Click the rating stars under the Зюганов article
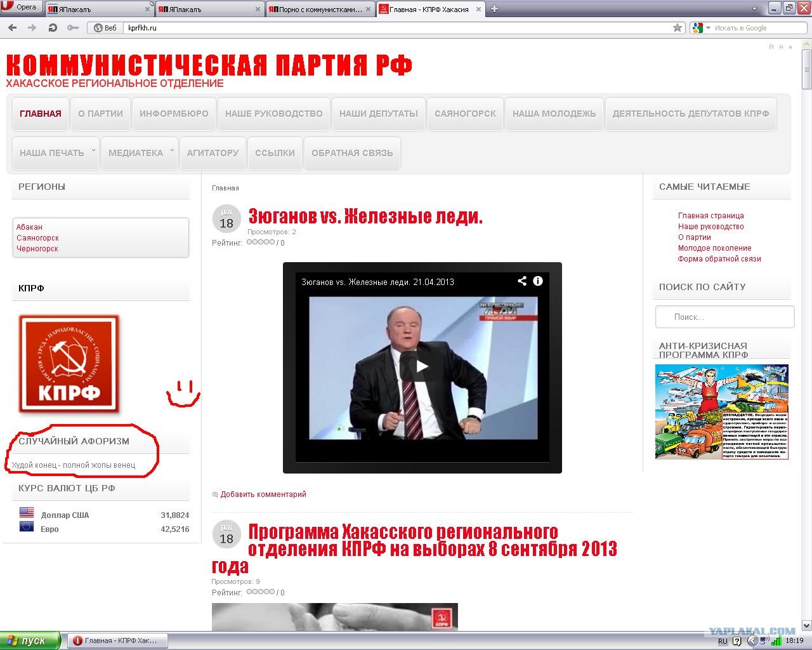This screenshot has width=812, height=650. (261, 242)
